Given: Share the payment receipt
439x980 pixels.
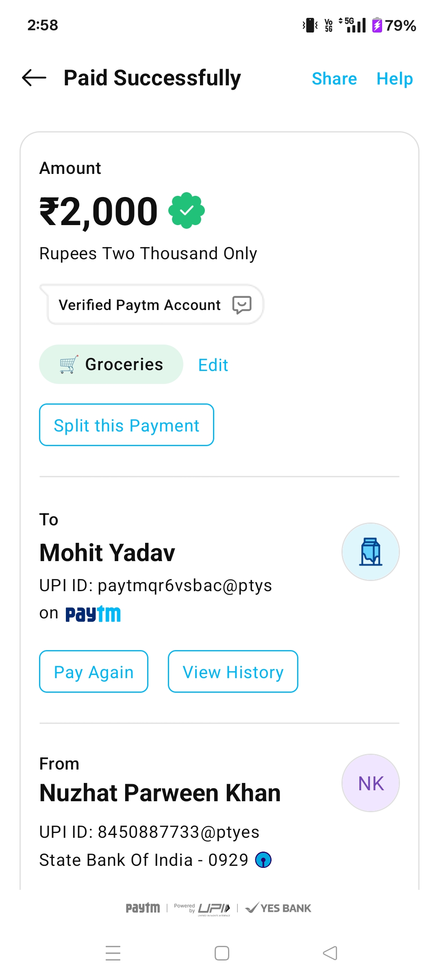Looking at the screenshot, I should tap(334, 78).
